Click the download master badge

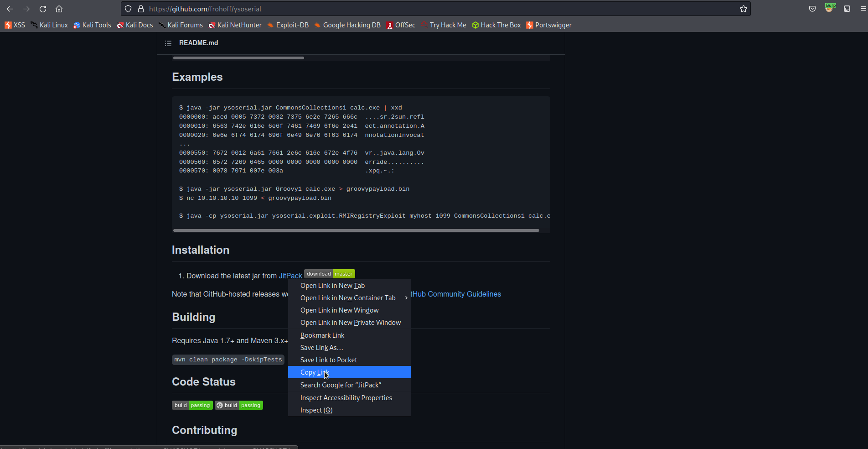point(330,274)
